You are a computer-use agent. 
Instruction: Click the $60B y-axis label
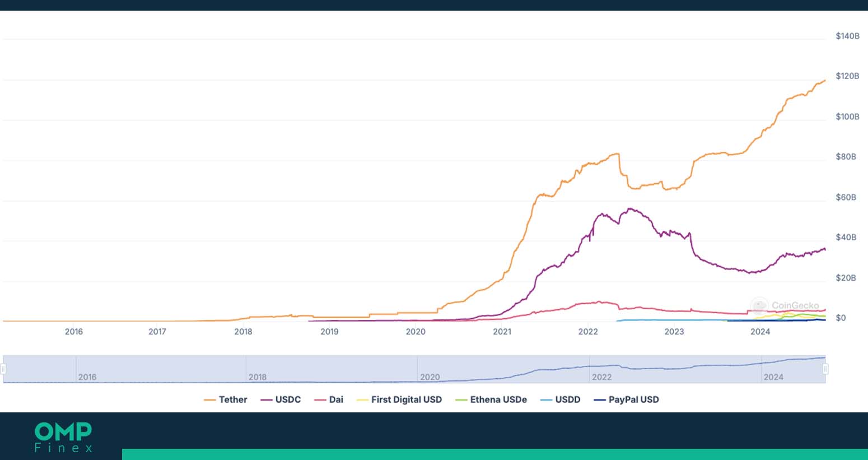[846, 197]
